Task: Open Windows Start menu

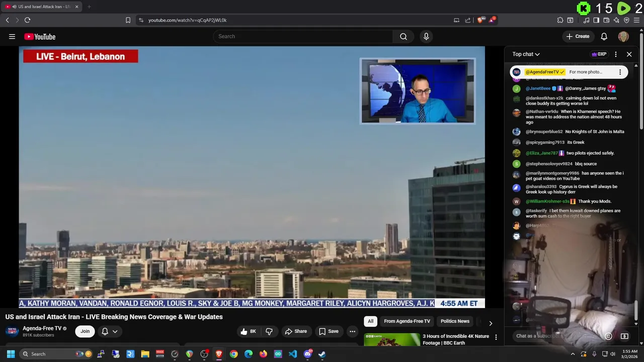Action: tap(11, 354)
